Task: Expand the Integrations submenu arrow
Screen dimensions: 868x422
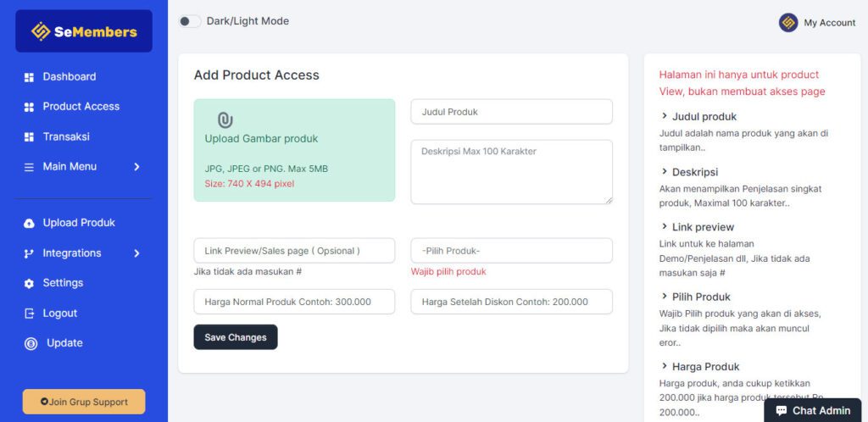Action: [x=136, y=253]
